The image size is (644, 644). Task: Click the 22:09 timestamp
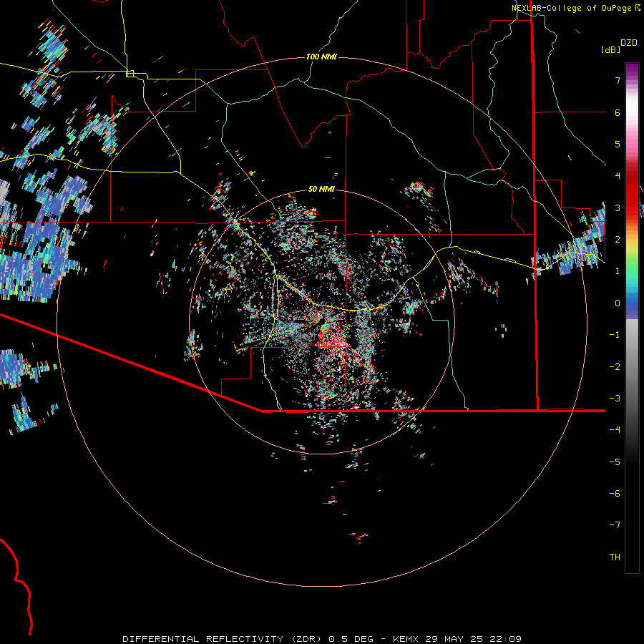[x=504, y=639]
